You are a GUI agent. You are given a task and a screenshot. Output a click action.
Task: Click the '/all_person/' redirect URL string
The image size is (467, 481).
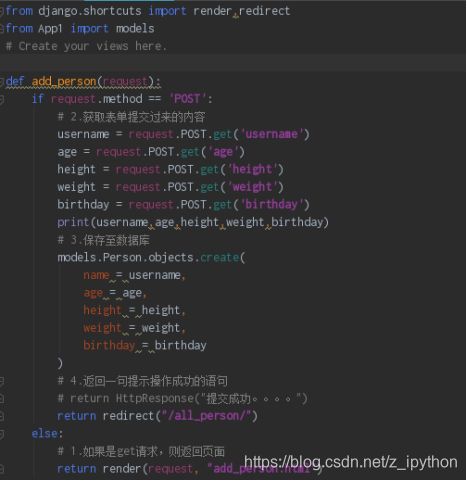click(x=206, y=416)
